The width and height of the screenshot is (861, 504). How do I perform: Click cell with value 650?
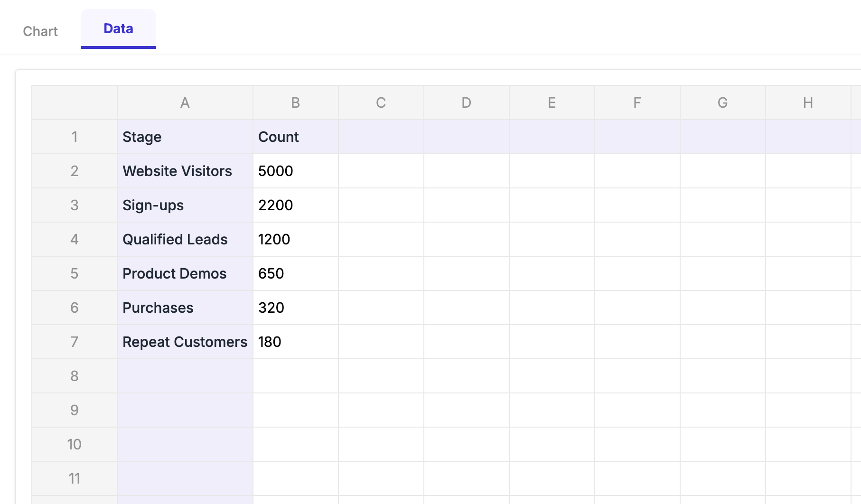pos(295,273)
